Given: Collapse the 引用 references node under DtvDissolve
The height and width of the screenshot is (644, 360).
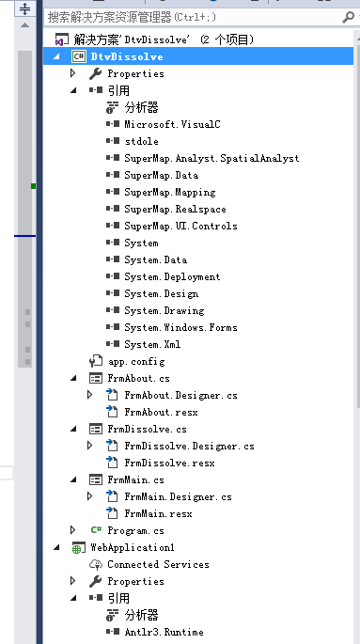Looking at the screenshot, I should [73, 91].
